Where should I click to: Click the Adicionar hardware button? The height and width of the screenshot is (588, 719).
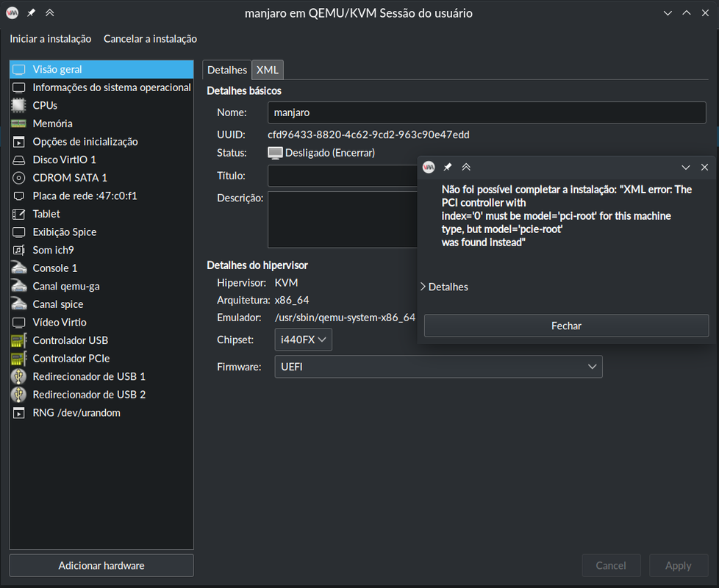pyautogui.click(x=101, y=565)
